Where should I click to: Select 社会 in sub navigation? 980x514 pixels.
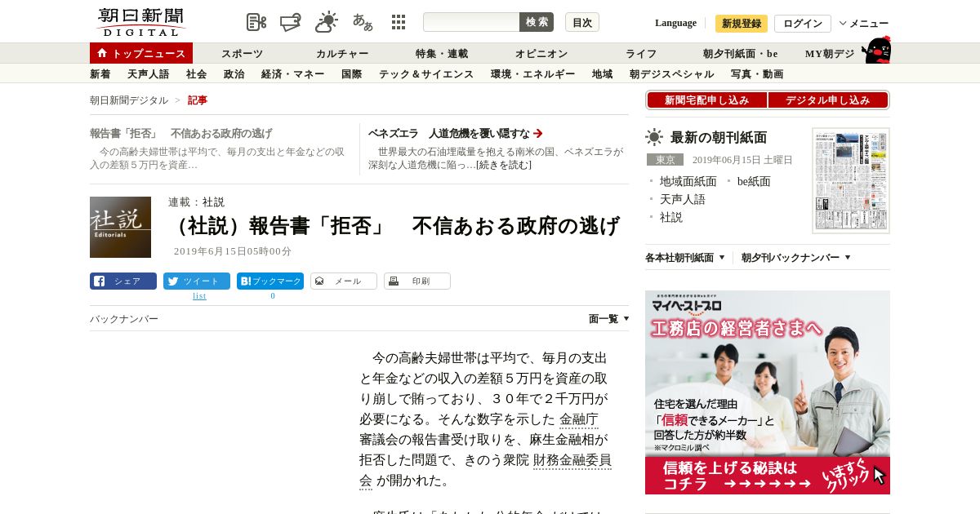point(196,74)
